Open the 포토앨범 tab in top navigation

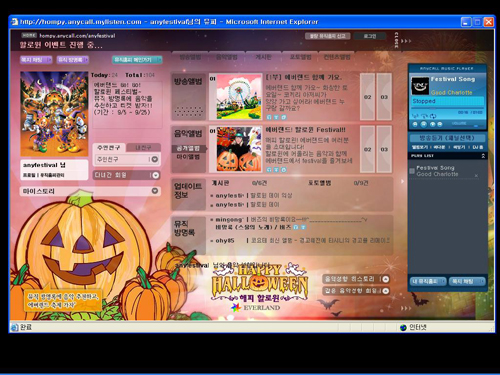(300, 57)
